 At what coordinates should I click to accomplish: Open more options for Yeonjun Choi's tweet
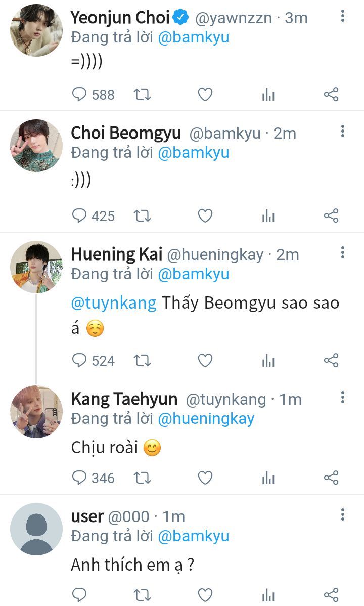click(342, 16)
